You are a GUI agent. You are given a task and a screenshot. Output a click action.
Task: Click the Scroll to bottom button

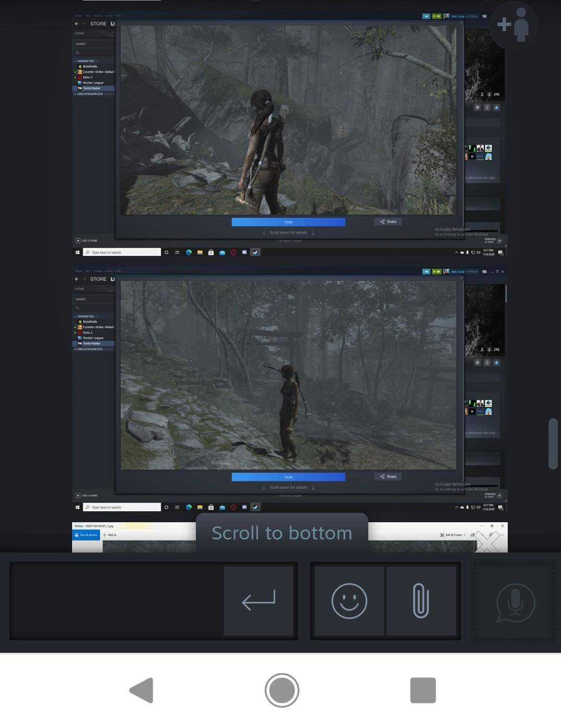click(282, 533)
